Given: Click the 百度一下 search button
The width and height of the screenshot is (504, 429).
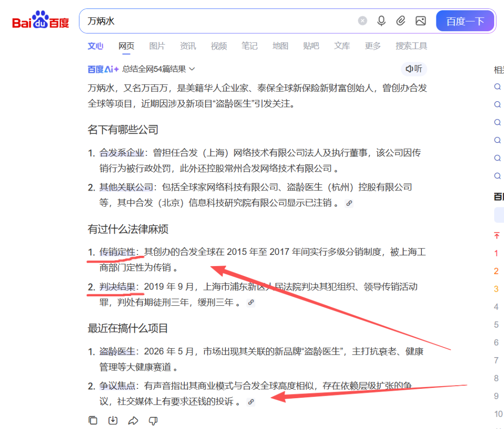Looking at the screenshot, I should pyautogui.click(x=465, y=21).
